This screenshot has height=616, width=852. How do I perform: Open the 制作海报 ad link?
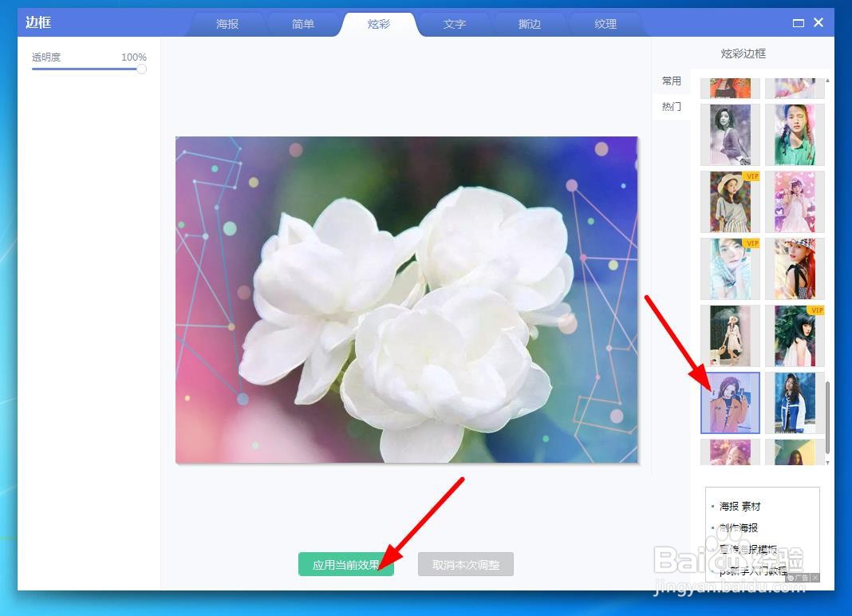click(739, 527)
